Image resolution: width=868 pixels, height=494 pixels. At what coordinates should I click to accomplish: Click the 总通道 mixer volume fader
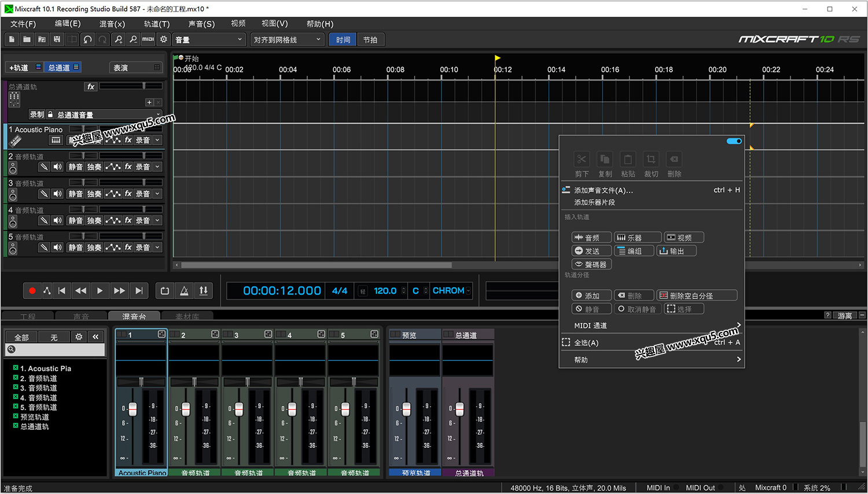pyautogui.click(x=459, y=409)
